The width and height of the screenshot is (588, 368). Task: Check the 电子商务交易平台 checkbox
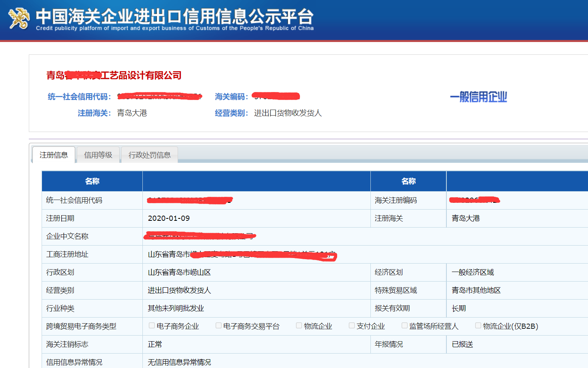[218, 326]
